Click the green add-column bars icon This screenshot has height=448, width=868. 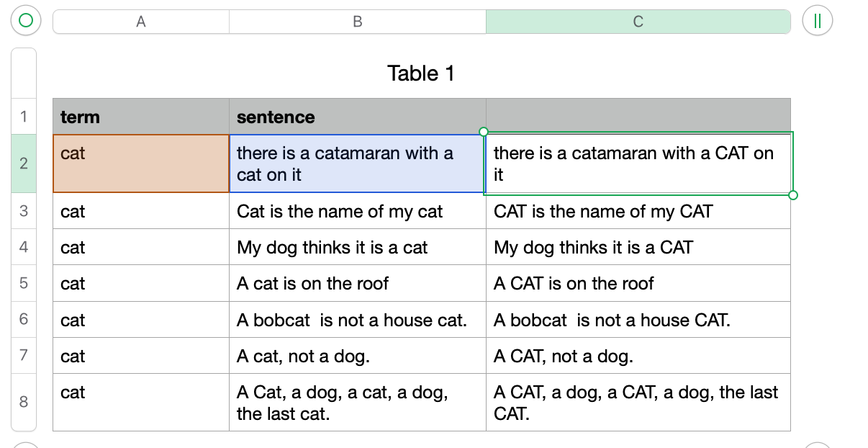818,21
